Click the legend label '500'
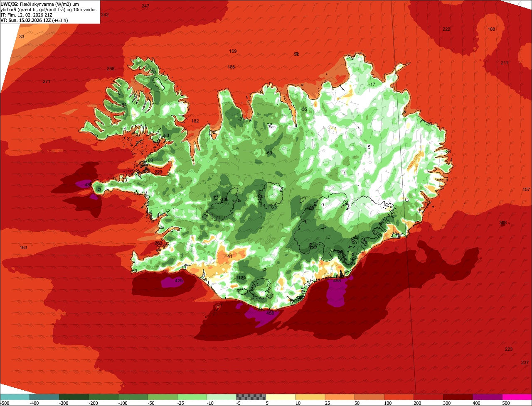The image size is (532, 406). click(x=506, y=403)
